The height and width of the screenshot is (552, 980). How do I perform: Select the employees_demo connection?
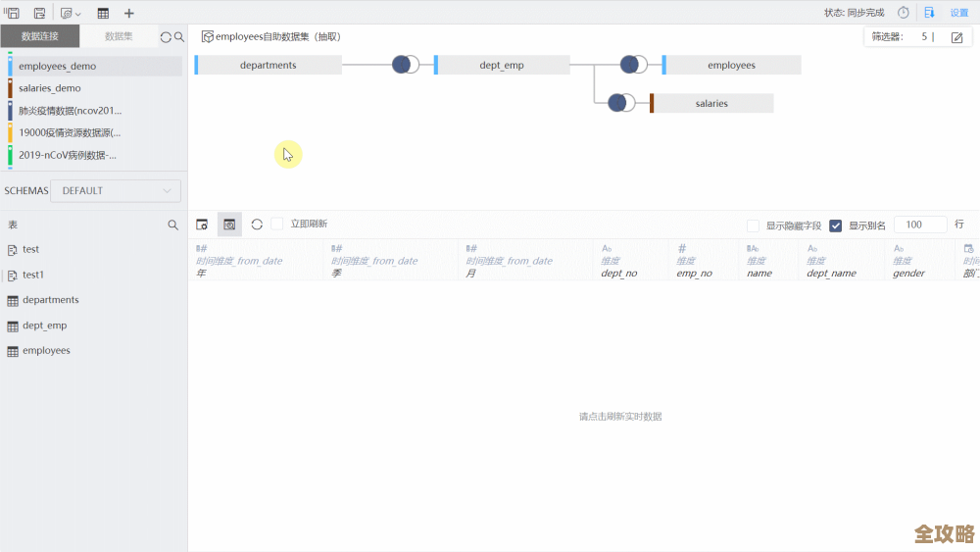pyautogui.click(x=94, y=66)
